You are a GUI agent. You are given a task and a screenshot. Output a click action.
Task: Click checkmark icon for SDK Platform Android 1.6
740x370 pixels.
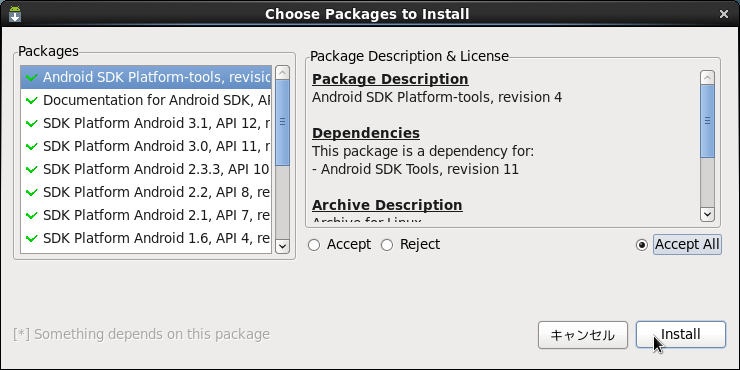32,238
